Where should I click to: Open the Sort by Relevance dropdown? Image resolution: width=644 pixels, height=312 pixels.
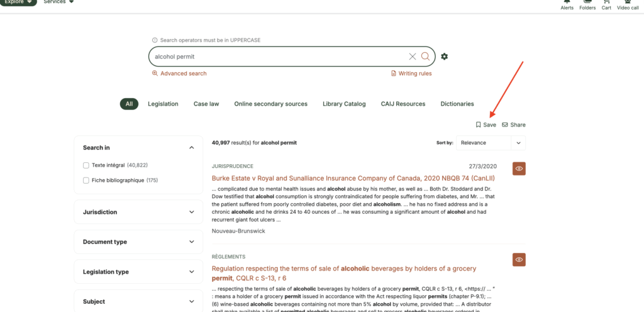tap(491, 143)
